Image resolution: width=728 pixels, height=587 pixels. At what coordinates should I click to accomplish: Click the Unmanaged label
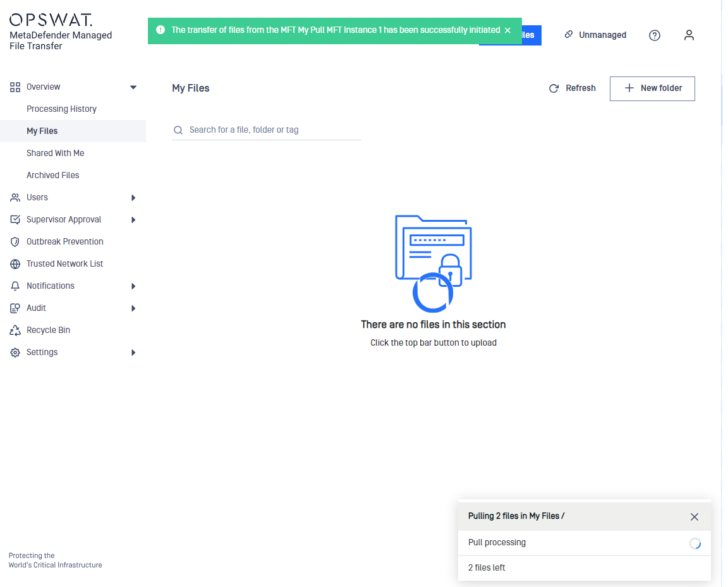[x=602, y=35]
